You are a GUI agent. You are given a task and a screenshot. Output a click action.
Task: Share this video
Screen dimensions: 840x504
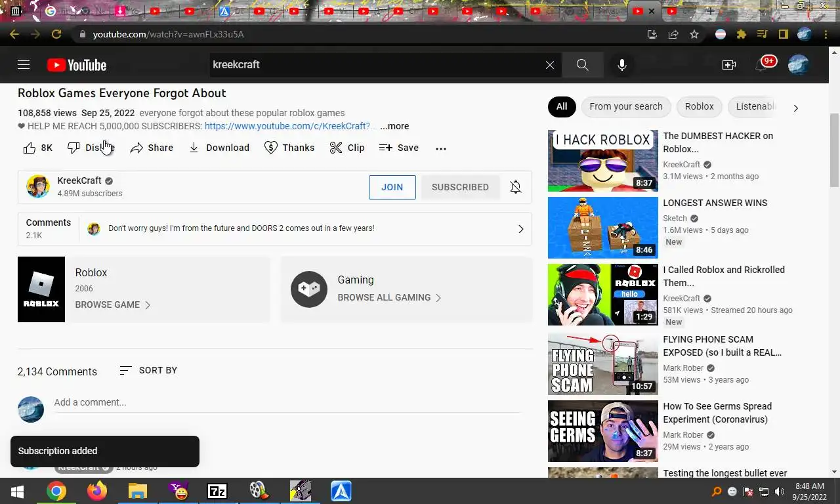152,148
